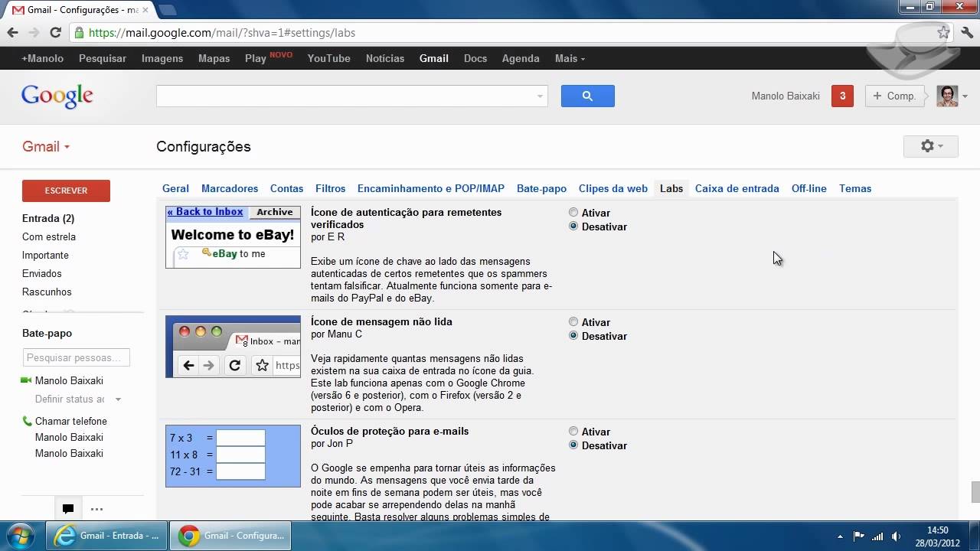Switch to Clipes da web tab
980x551 pixels.
point(613,188)
